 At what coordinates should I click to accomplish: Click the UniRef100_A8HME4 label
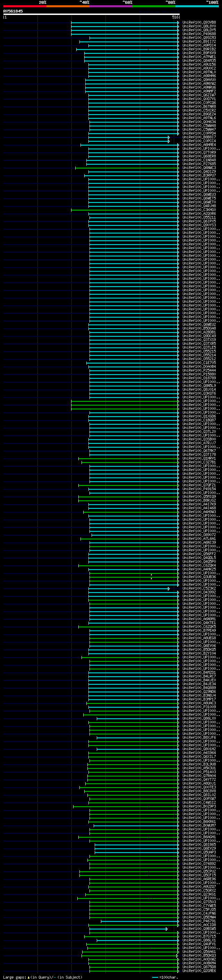click(x=199, y=145)
